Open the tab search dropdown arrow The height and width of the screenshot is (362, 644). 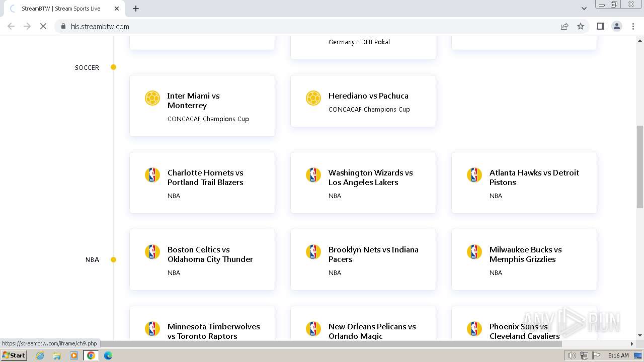click(584, 9)
